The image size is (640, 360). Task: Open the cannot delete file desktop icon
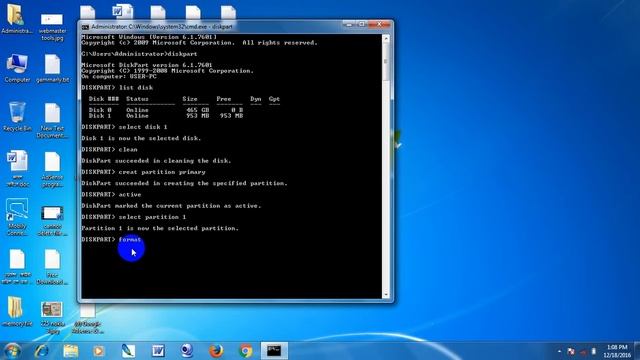(x=52, y=220)
